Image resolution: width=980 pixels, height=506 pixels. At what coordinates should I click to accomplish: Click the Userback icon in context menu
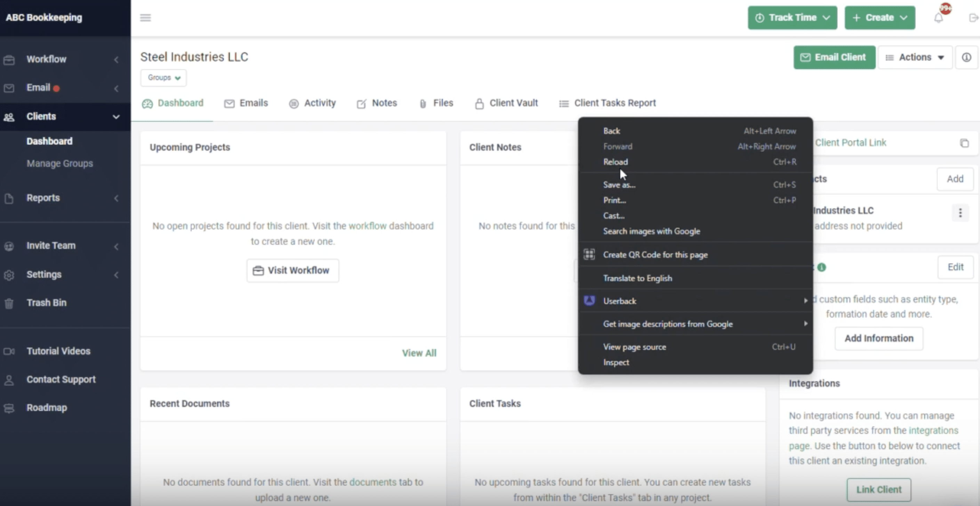point(589,301)
